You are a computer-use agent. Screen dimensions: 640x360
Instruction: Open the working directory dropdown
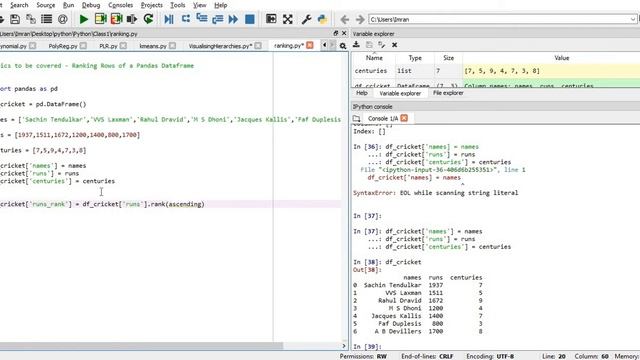point(633,19)
